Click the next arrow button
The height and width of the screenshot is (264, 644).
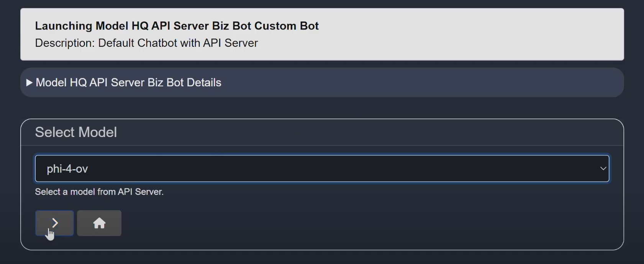pos(54,223)
